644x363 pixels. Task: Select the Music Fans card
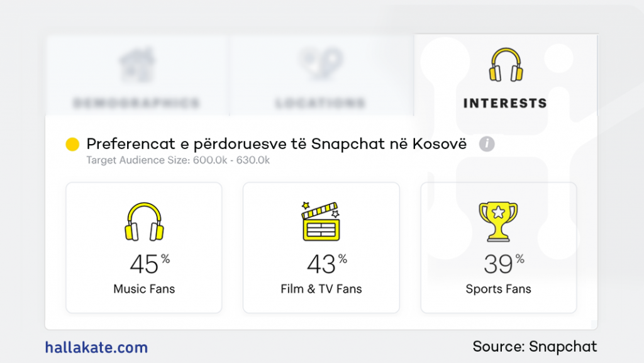[144, 247]
